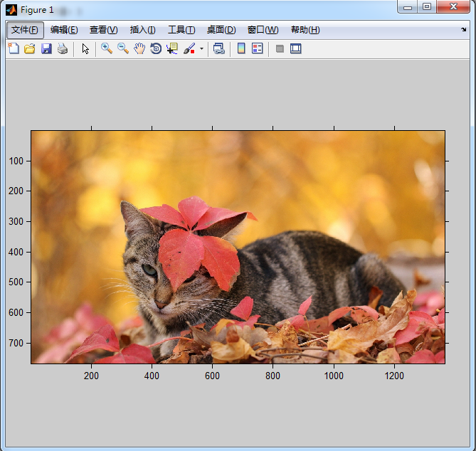
Task: Select the Edit Plot arrow tool
Action: tap(85, 48)
